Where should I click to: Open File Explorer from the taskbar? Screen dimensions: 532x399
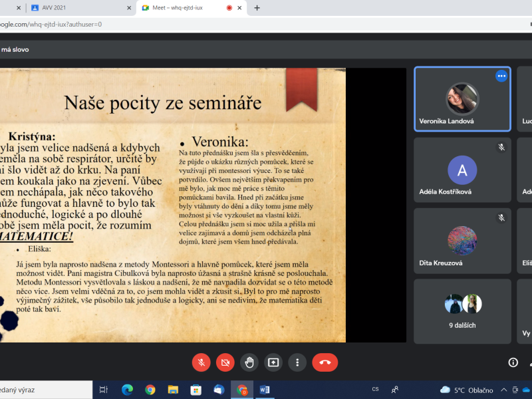point(173,390)
